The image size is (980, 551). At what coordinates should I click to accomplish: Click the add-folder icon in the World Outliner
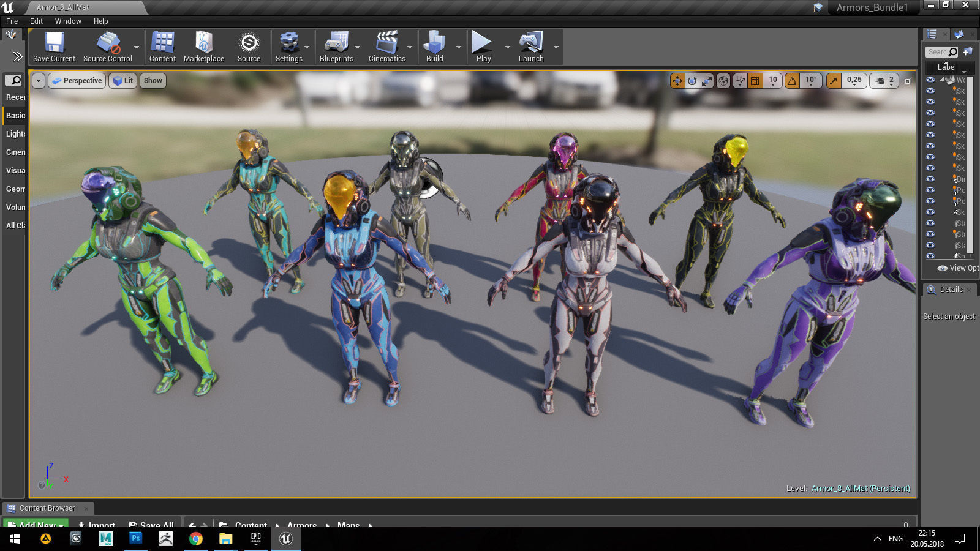click(x=968, y=51)
